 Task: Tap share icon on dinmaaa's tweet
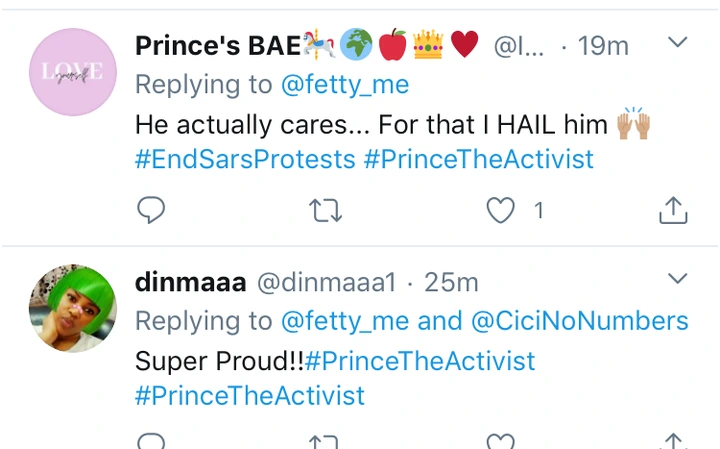pos(673,441)
